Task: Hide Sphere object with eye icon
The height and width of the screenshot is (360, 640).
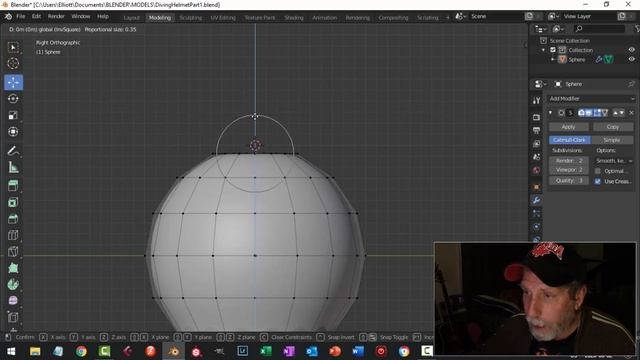Action: tap(631, 59)
